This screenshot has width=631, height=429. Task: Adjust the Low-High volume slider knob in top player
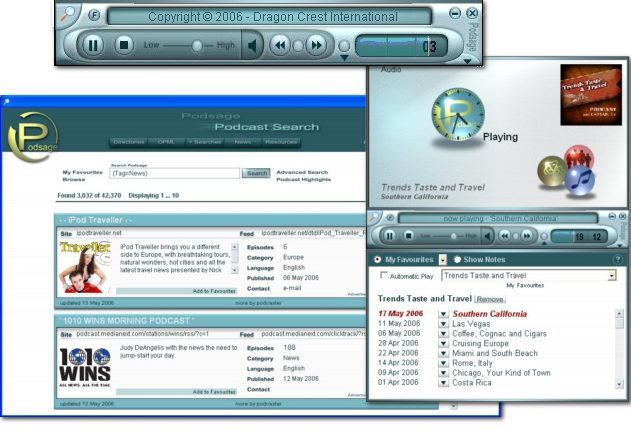[x=197, y=45]
